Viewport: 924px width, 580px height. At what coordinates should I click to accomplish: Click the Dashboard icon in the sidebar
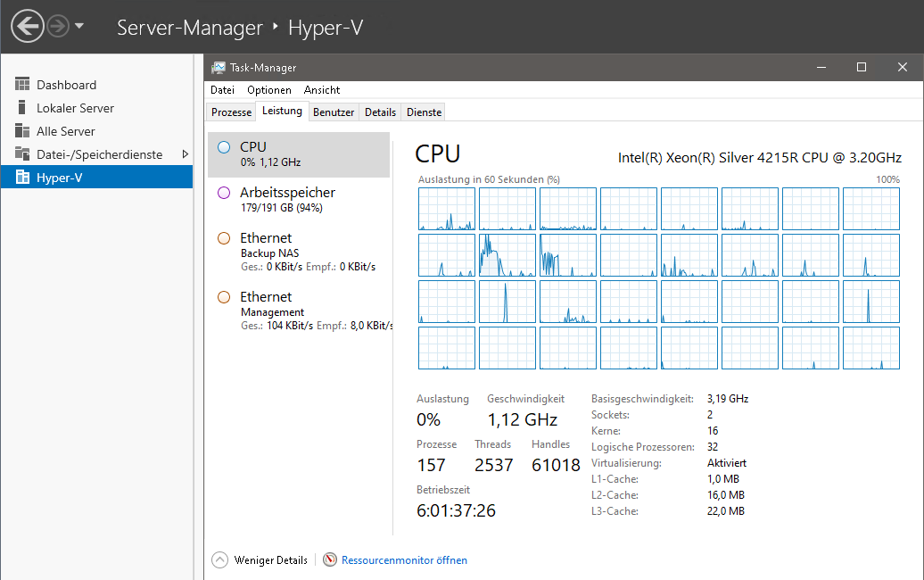22,84
